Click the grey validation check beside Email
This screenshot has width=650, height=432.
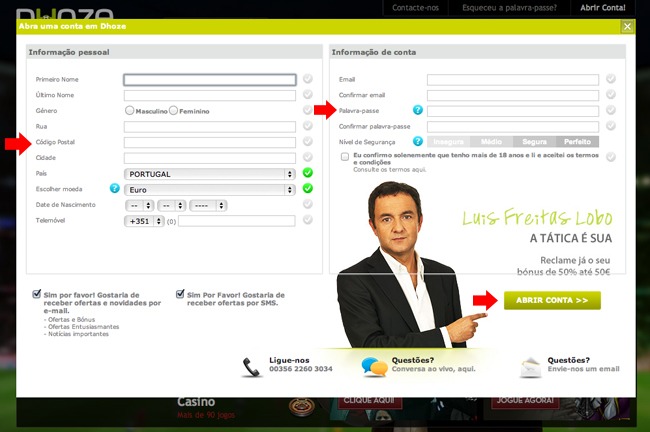611,78
